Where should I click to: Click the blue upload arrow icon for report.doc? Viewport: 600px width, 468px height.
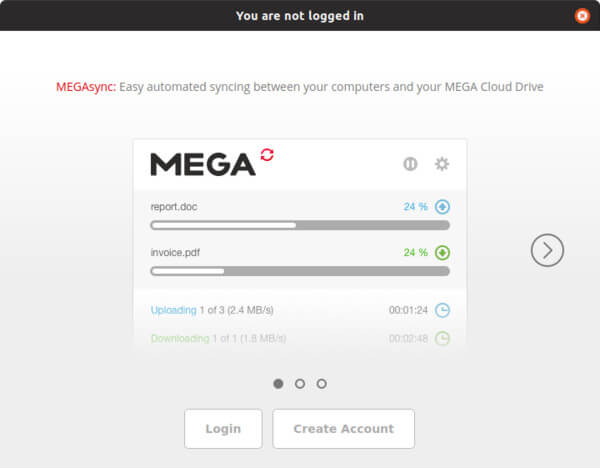point(442,207)
